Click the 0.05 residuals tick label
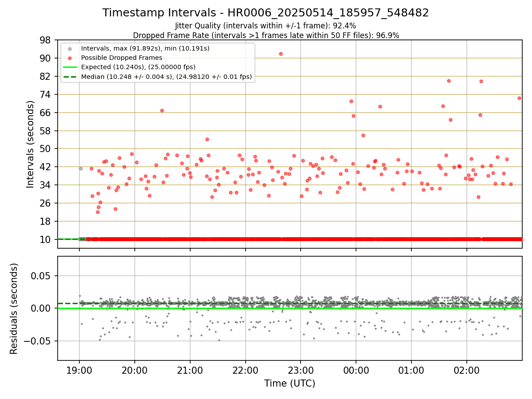The width and height of the screenshot is (532, 399). [x=42, y=276]
